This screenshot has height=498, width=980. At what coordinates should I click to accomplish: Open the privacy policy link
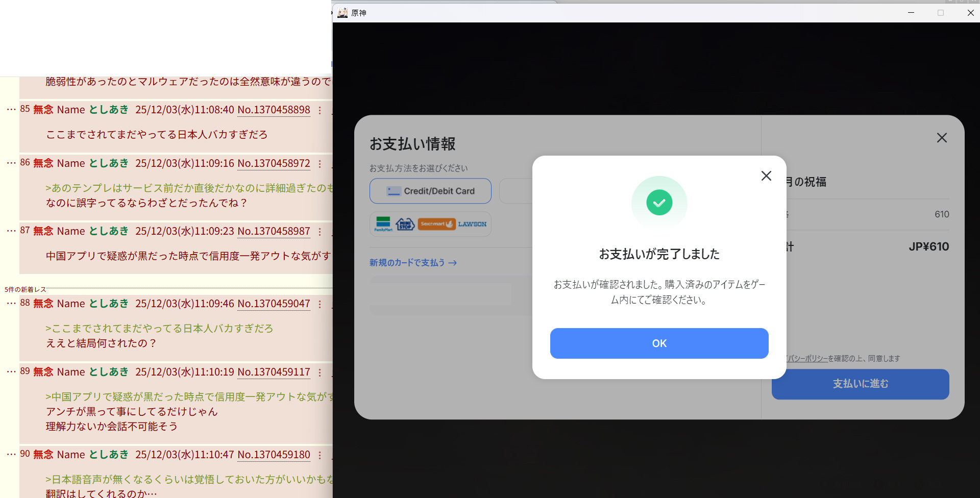pos(806,359)
